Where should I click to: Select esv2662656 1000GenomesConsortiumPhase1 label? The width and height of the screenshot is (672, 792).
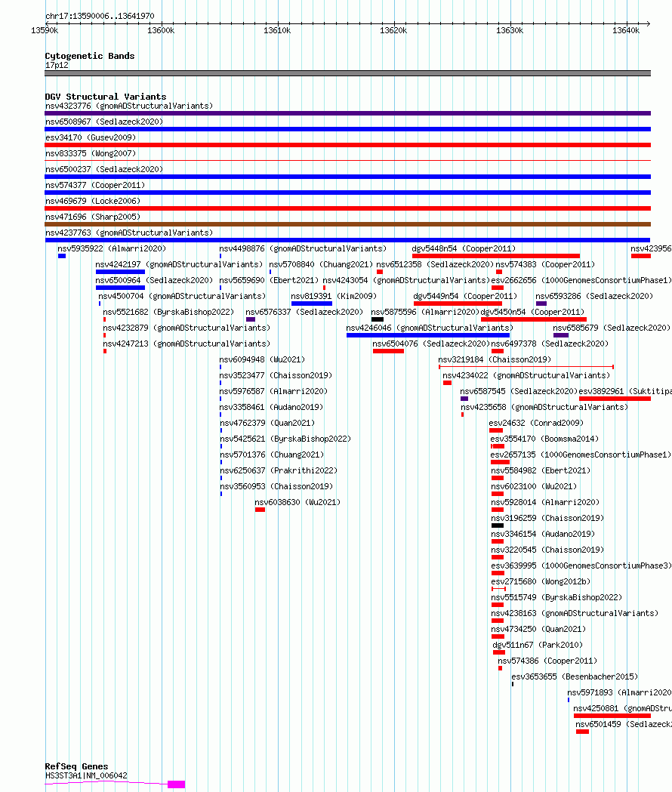click(581, 280)
